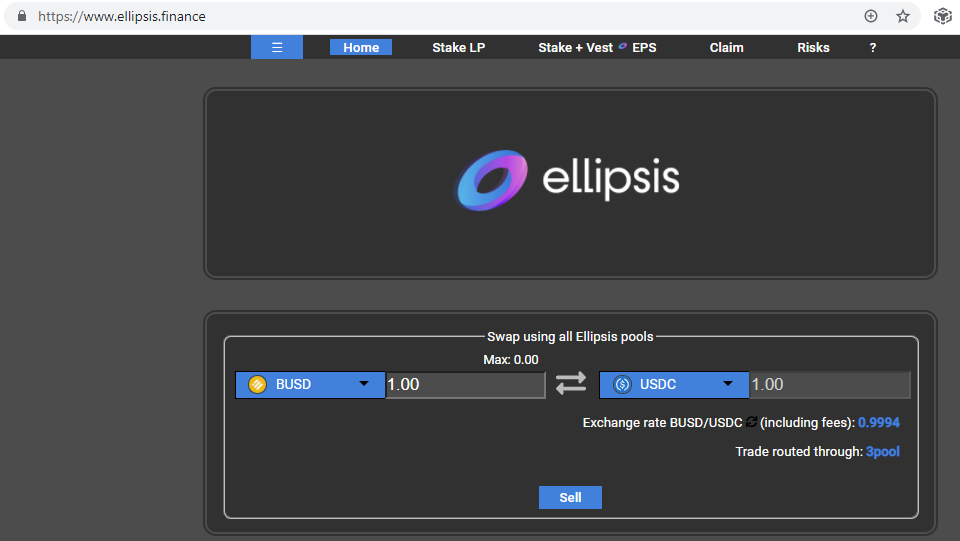
Task: Click the Max: 0.00 balance text
Action: pyautogui.click(x=511, y=360)
